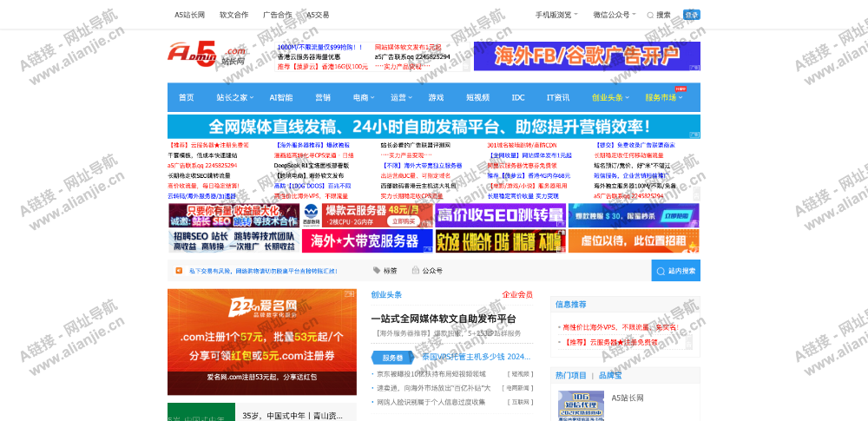This screenshot has height=421, width=868.
Task: Open the IT资讯 navigation item
Action: (x=558, y=97)
